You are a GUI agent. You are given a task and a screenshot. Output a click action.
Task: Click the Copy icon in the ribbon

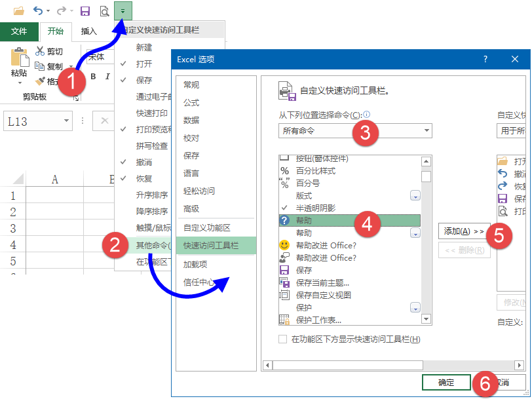40,66
